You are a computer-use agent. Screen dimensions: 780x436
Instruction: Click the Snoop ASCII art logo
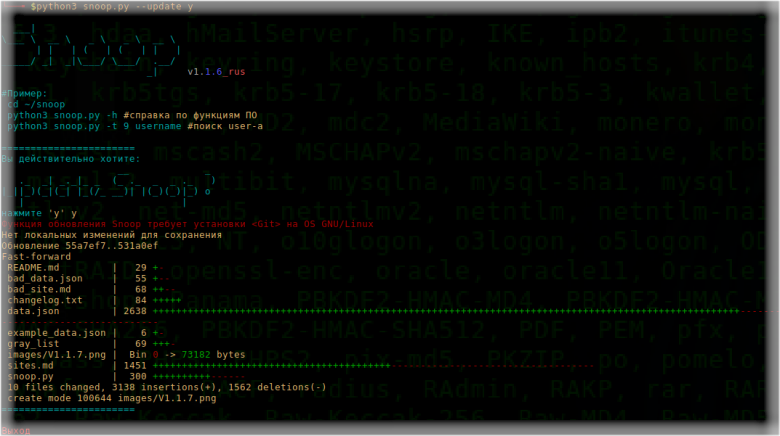click(91, 51)
